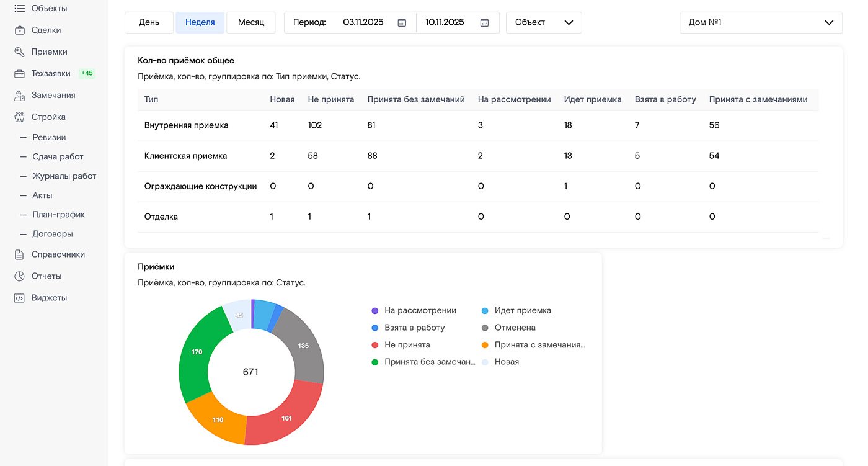The height and width of the screenshot is (466, 868).
Task: Click the Техзаявки toolbox icon
Action: (x=19, y=73)
